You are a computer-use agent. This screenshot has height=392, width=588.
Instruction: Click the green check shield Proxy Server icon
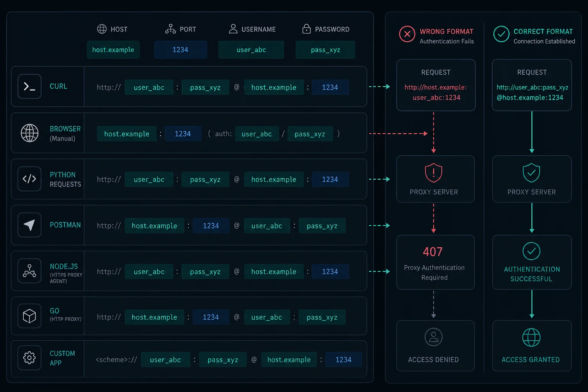(x=531, y=173)
